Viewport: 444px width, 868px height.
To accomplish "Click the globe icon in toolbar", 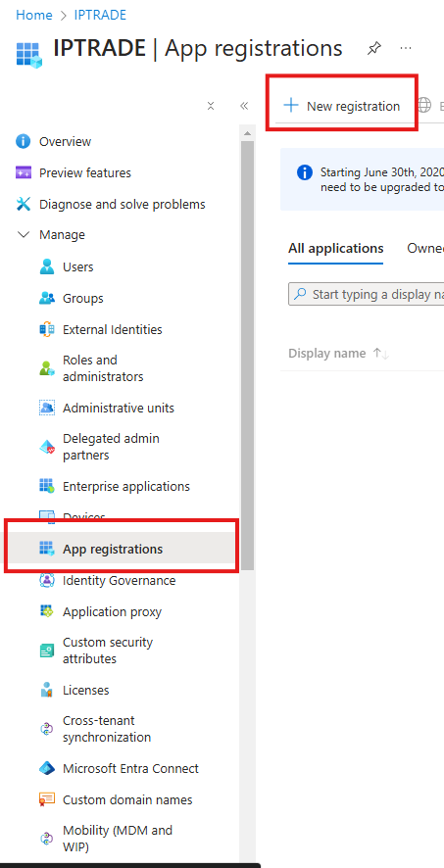I will point(424,105).
